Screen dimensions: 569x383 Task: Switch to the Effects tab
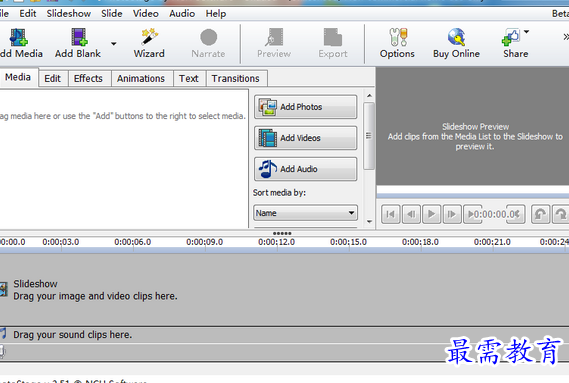[88, 78]
